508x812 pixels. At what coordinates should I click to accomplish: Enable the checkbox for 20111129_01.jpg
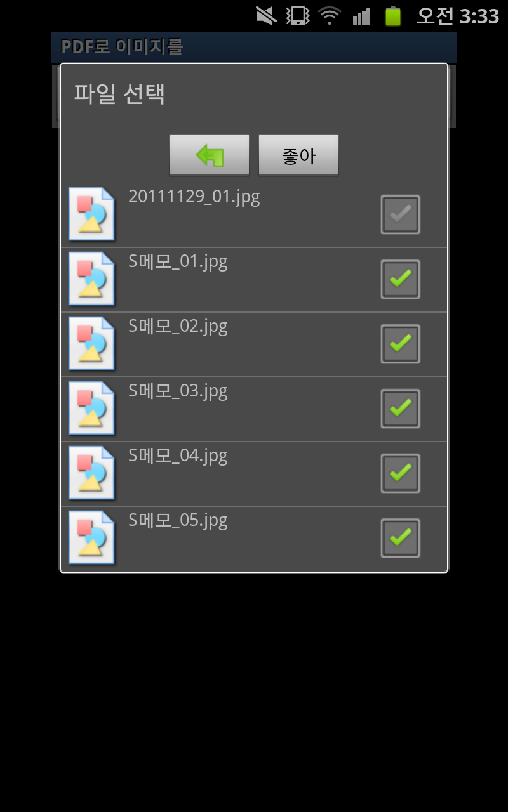400,214
